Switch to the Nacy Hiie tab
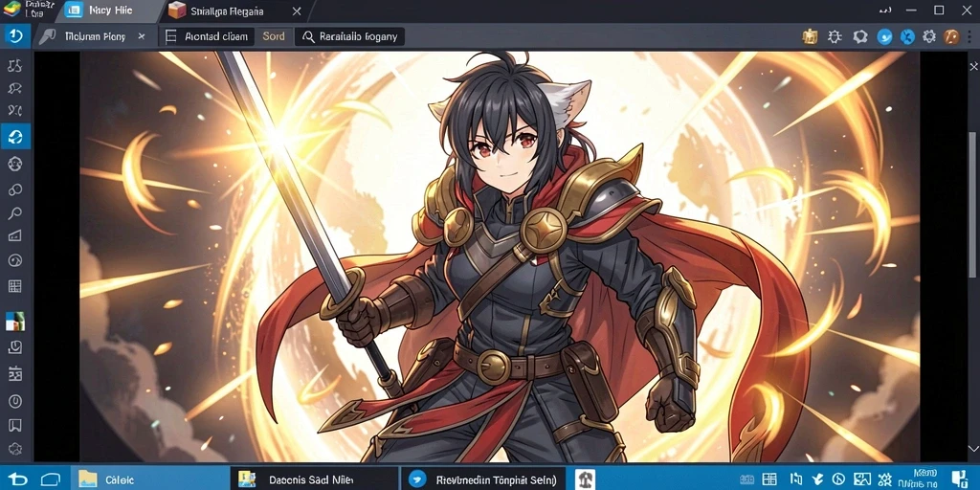This screenshot has width=980, height=490. tap(111, 11)
